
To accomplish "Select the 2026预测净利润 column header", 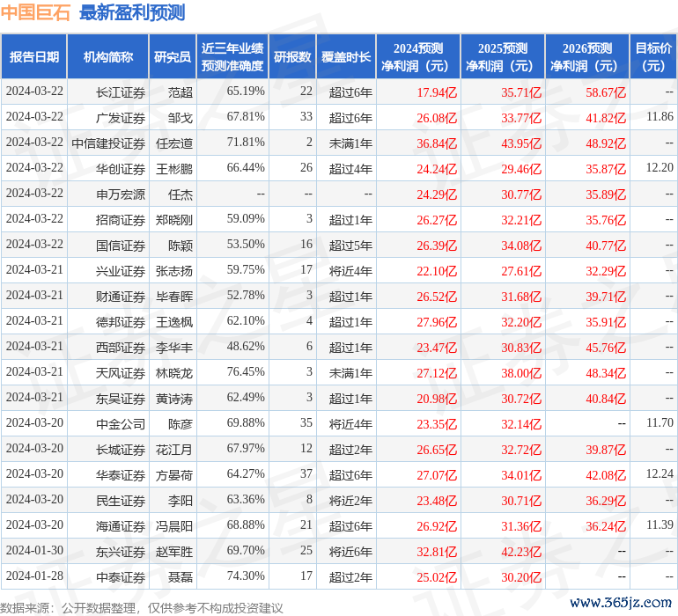I will click(586, 57).
